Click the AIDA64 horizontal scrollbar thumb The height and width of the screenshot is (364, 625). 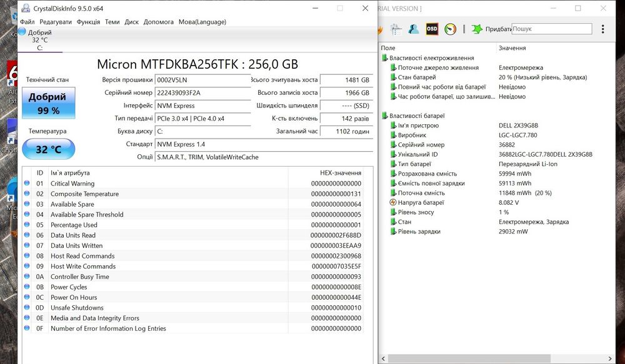click(469, 358)
